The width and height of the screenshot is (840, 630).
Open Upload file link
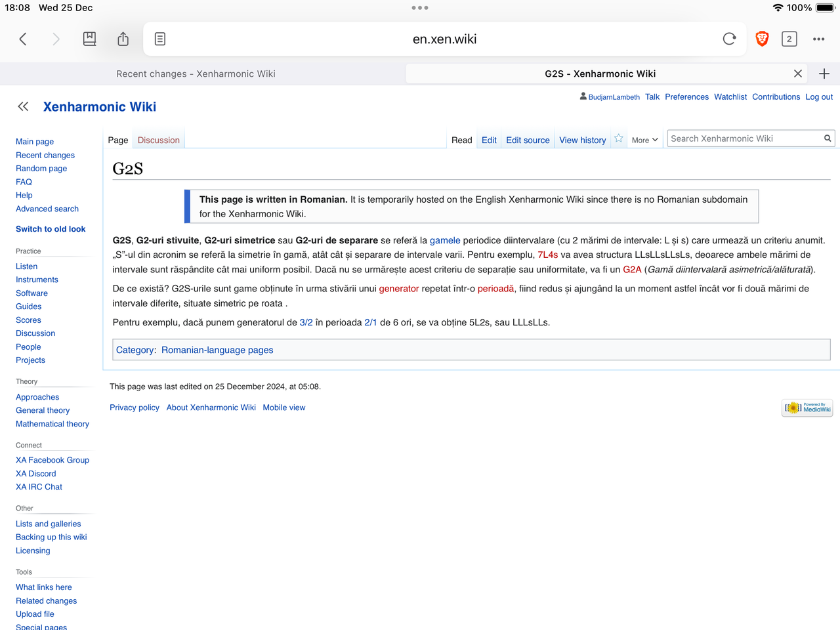tap(35, 614)
